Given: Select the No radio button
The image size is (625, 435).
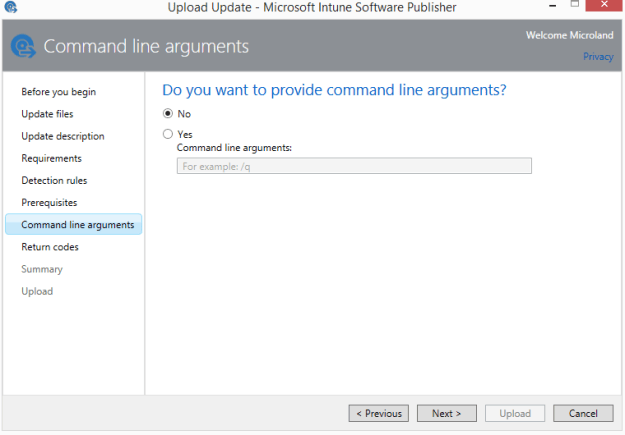Looking at the screenshot, I should click(x=168, y=114).
